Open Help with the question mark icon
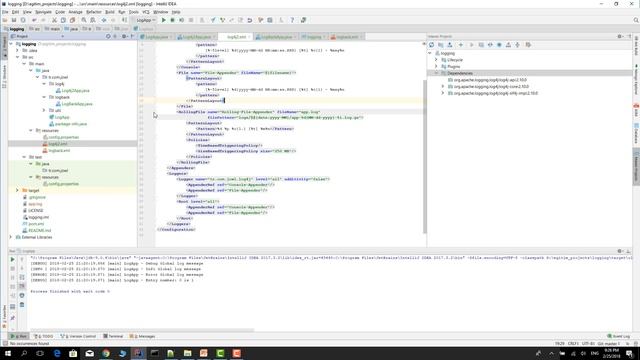The height and width of the screenshot is (360, 640). click(292, 20)
